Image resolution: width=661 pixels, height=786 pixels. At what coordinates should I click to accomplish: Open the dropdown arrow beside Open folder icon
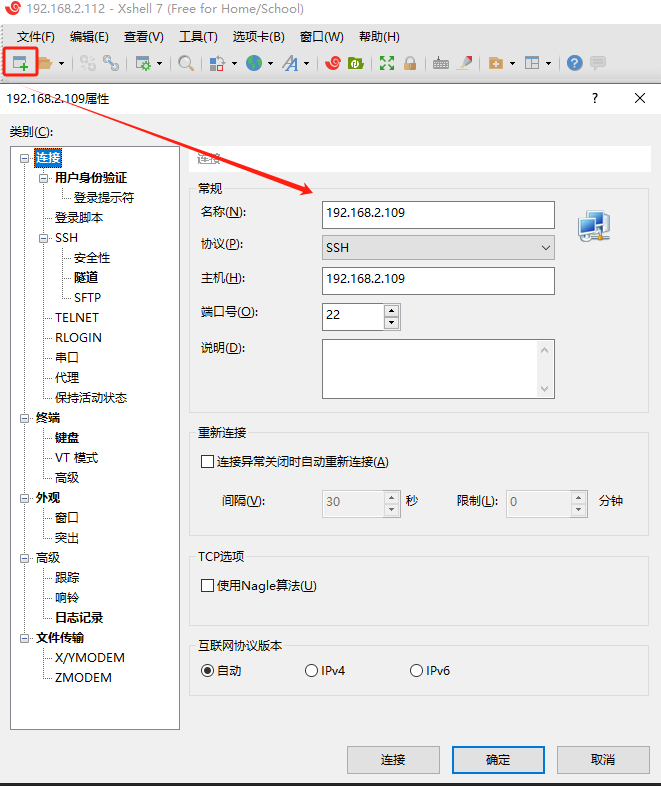pyautogui.click(x=61, y=64)
